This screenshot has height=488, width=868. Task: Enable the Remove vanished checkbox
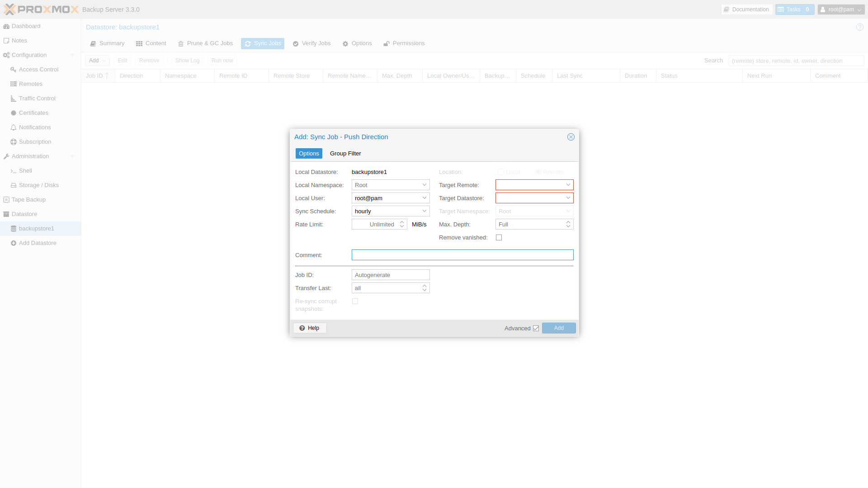click(x=499, y=238)
